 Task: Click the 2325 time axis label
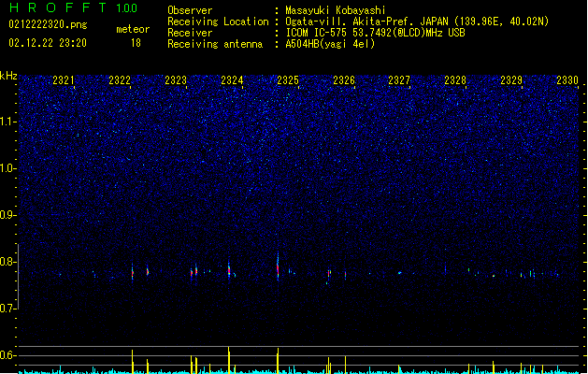288,79
